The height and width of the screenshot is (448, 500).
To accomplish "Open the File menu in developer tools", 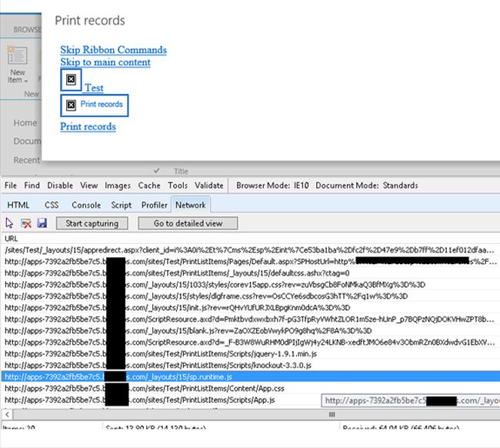I will coord(11,186).
